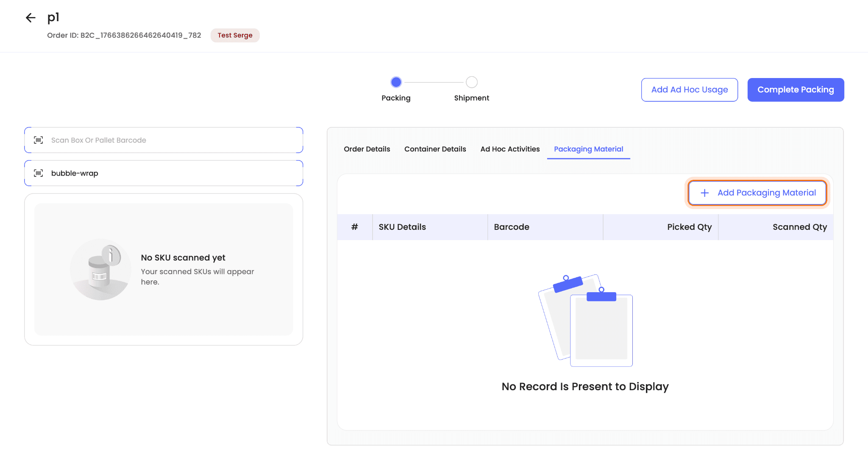Click the back arrow icon
Viewport: 868px width, 472px height.
tap(31, 18)
